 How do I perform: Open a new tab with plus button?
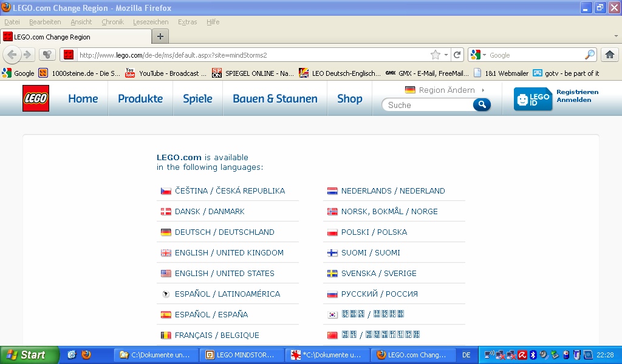[x=160, y=36]
